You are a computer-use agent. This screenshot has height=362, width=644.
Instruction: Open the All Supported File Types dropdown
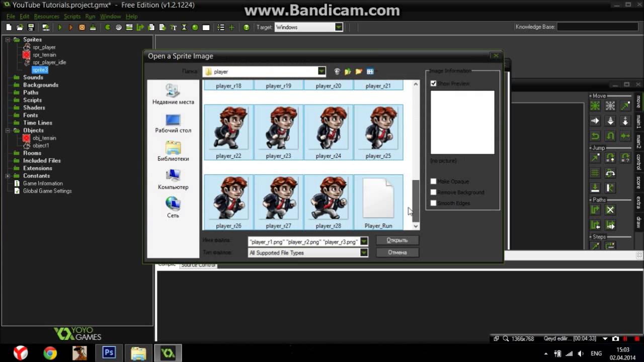[x=364, y=253]
